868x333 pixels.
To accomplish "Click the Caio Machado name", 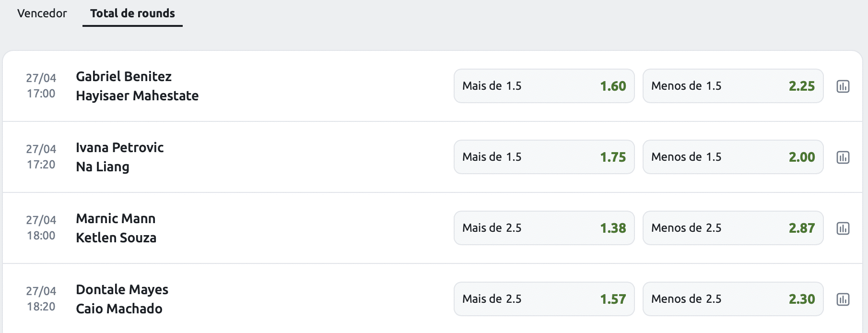I will [x=119, y=309].
